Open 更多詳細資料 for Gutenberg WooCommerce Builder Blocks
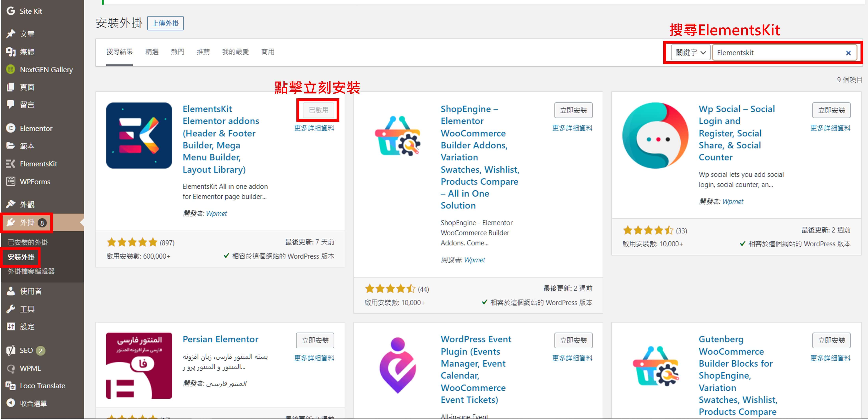 click(830, 358)
